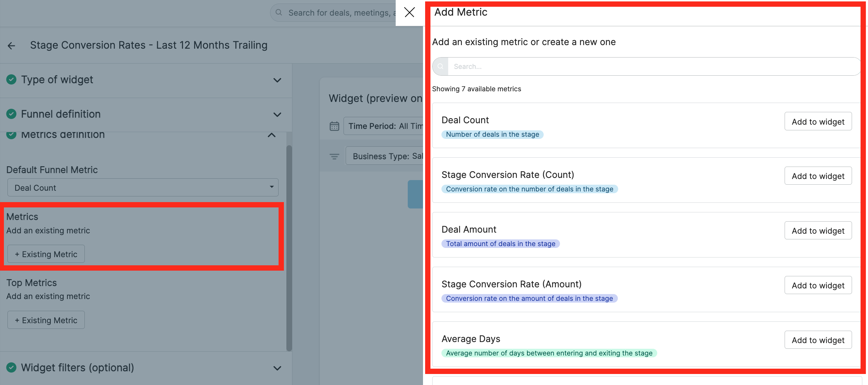Click the Default Funnel Metric label
Image resolution: width=868 pixels, height=385 pixels.
tap(52, 170)
